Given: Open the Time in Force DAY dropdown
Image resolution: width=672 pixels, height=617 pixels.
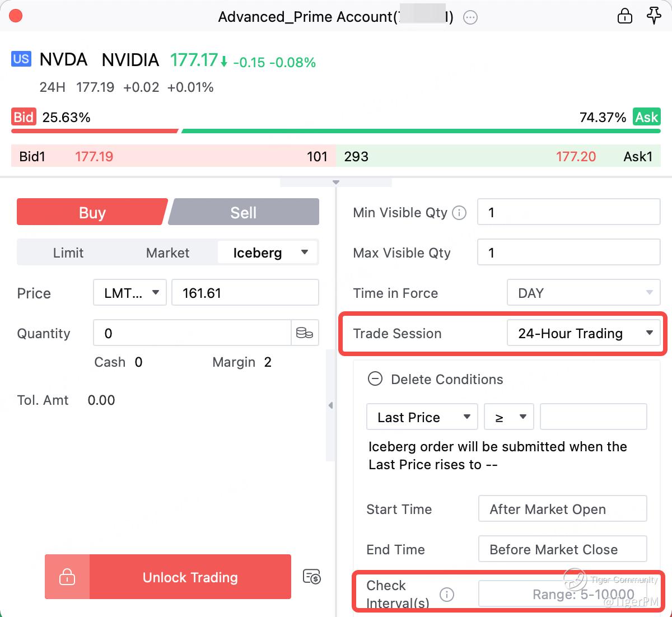Looking at the screenshot, I should tap(584, 293).
